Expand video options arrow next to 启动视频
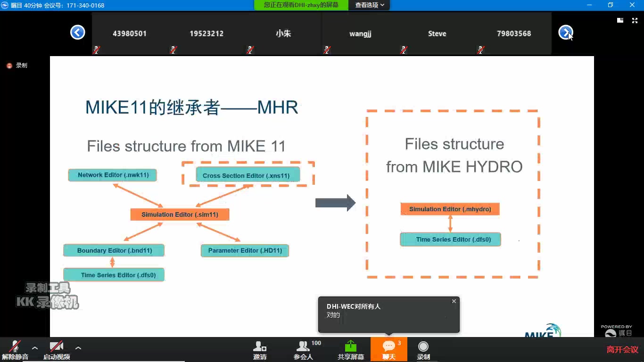 pyautogui.click(x=78, y=348)
